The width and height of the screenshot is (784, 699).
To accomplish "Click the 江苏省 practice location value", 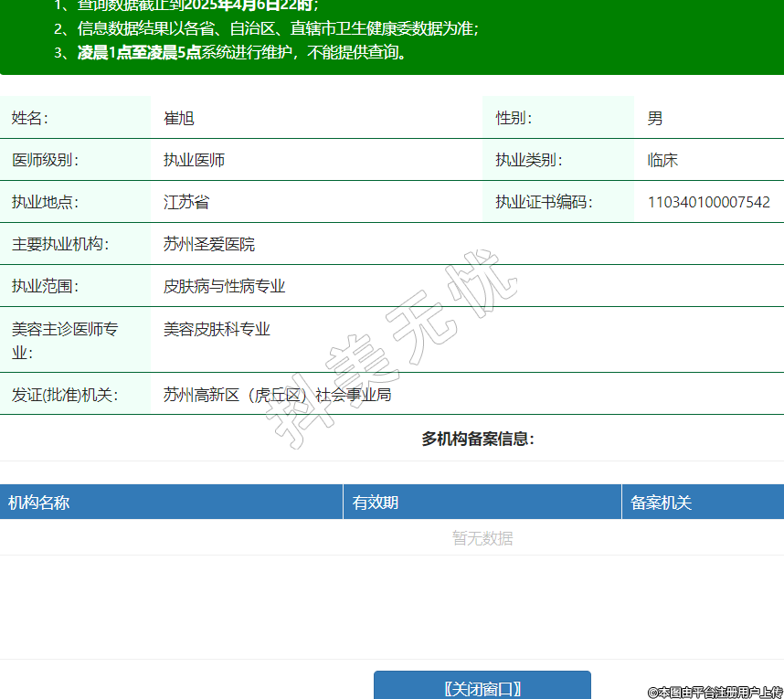I will tap(186, 202).
